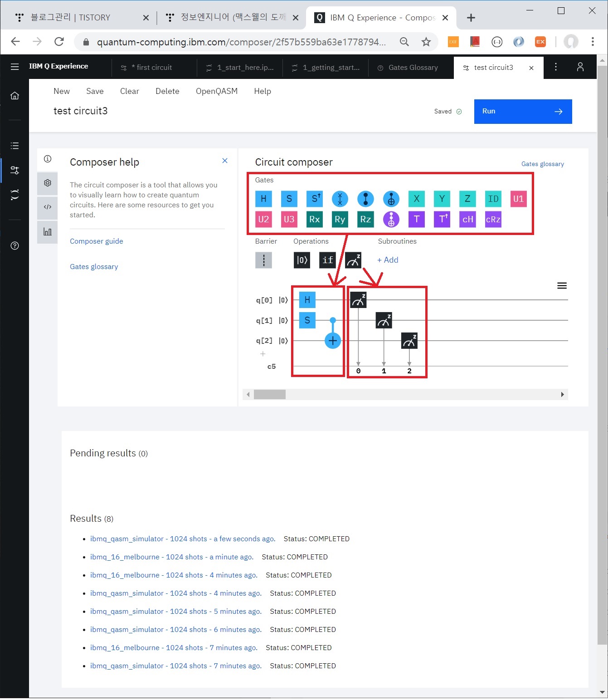The height and width of the screenshot is (700, 608).
Task: Select the Rz rotation gate
Action: [365, 220]
